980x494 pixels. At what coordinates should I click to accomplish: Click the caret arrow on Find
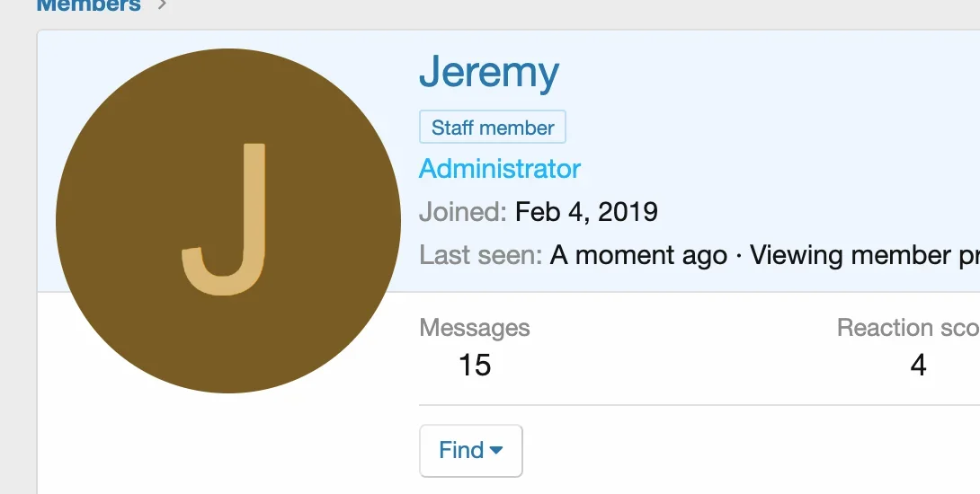click(x=496, y=451)
